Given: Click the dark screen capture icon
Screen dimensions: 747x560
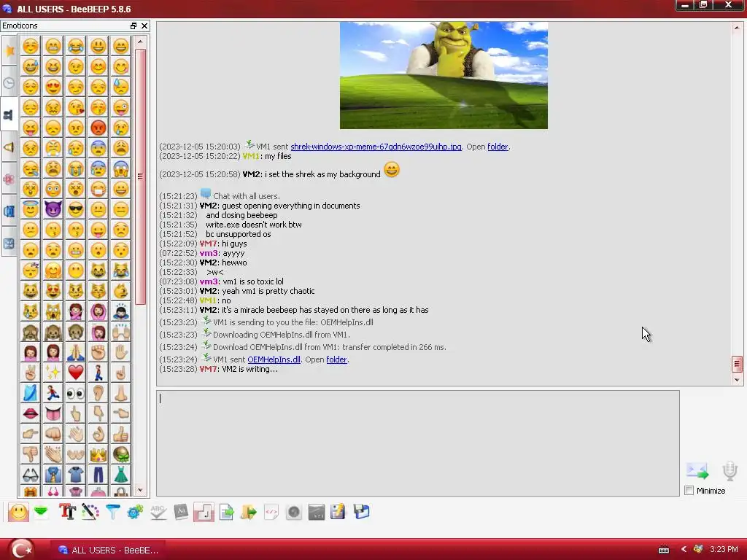Looking at the screenshot, I should pyautogui.click(x=317, y=512).
